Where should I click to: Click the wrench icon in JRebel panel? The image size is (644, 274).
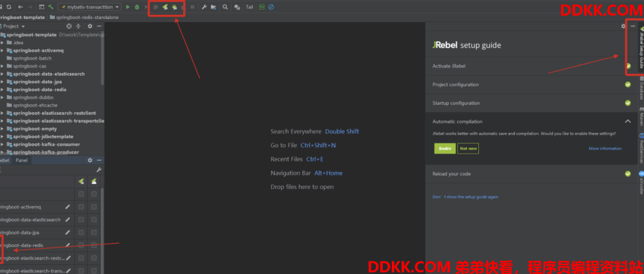[99, 170]
